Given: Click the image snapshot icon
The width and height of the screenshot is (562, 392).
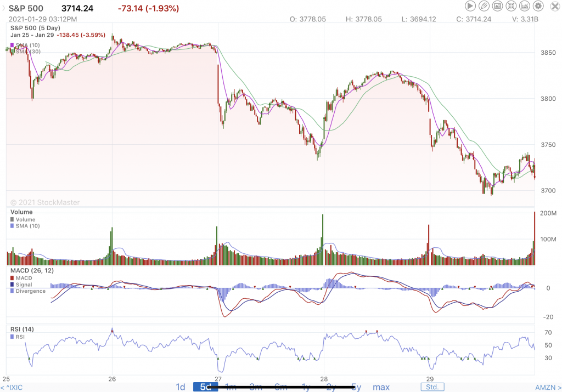Looking at the screenshot, I should [x=498, y=6].
